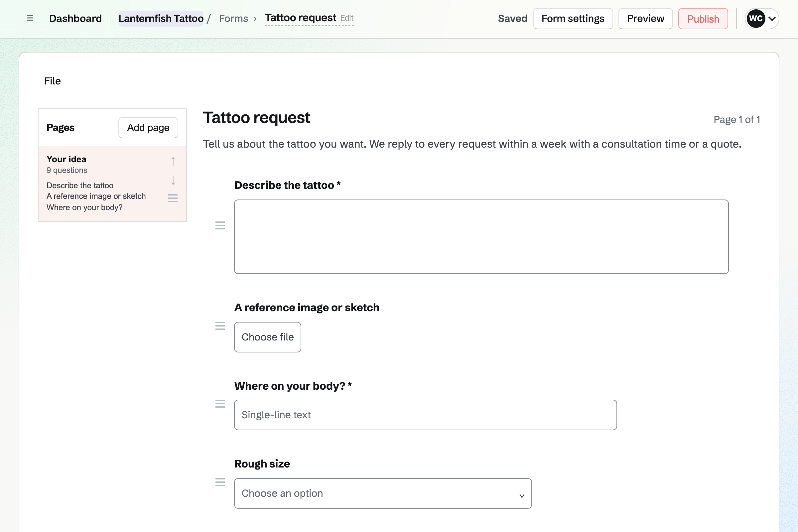Click the Tattoo request form heading
The image size is (798, 532).
tap(256, 118)
